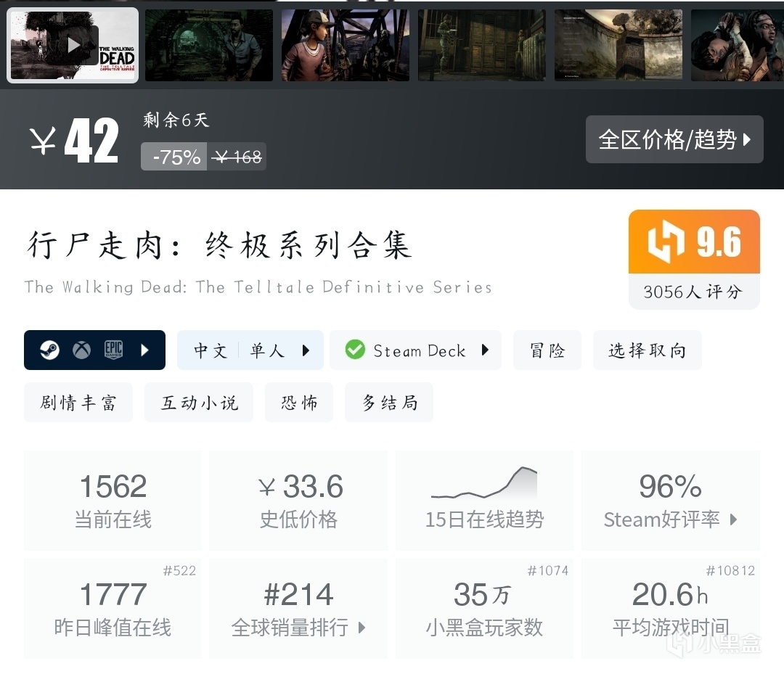The image size is (784, 674).
Task: Expand the 全球销量排行 arrow
Action: coord(362,628)
